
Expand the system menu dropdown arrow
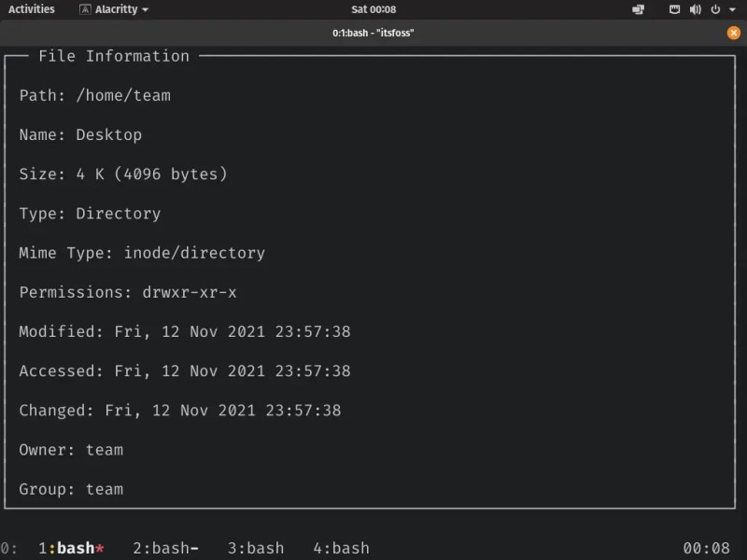coord(732,9)
